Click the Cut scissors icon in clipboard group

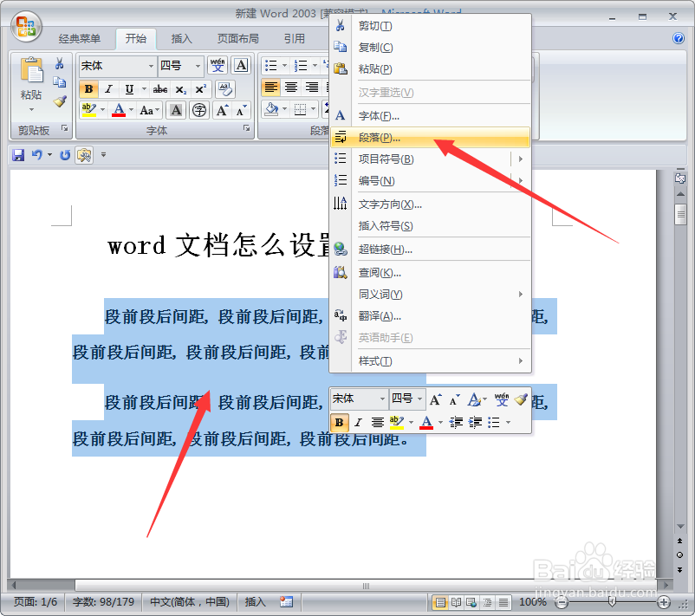[60, 64]
